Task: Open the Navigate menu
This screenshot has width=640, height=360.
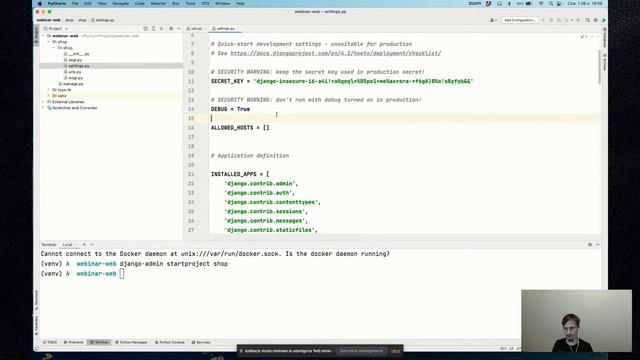Action: click(120, 3)
